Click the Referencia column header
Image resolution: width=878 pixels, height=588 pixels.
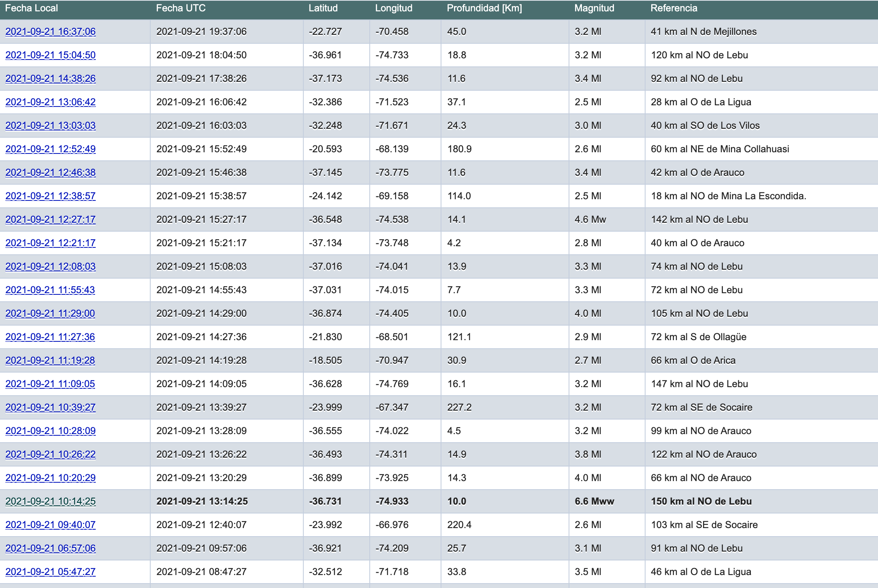[674, 8]
